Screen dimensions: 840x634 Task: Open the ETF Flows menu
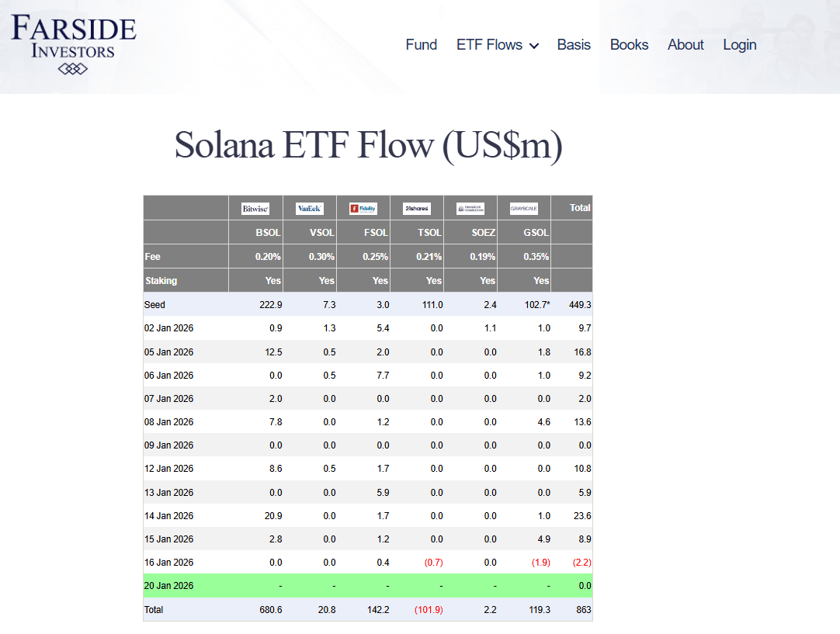489,45
